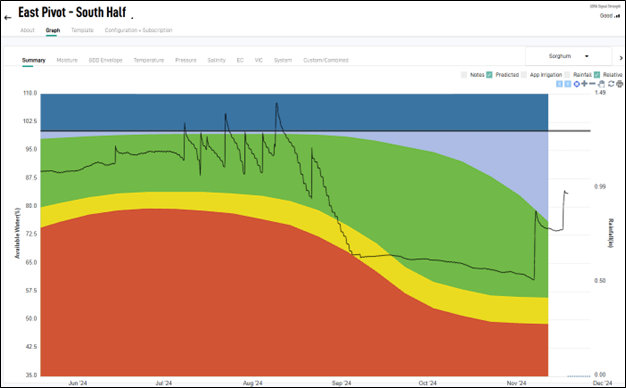Viewport: 626px width, 388px height.
Task: Enable the Rainfall checkbox
Action: 567,75
